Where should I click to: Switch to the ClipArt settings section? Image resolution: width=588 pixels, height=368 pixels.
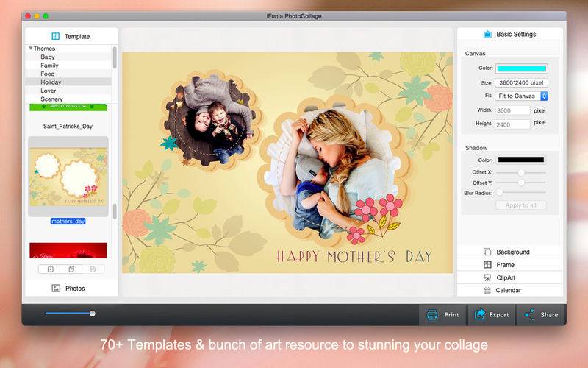[509, 277]
